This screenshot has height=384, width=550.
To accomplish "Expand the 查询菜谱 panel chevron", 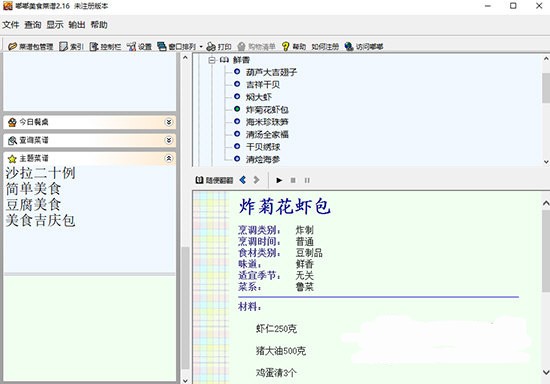I will 169,140.
